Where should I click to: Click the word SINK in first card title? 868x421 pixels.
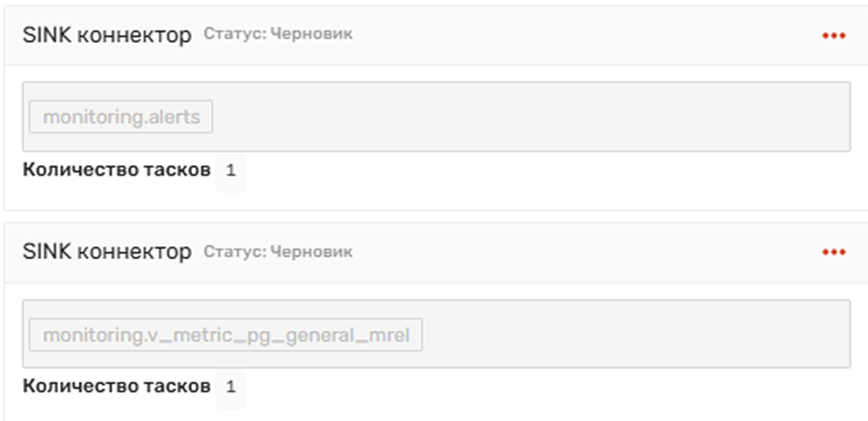[x=47, y=36]
